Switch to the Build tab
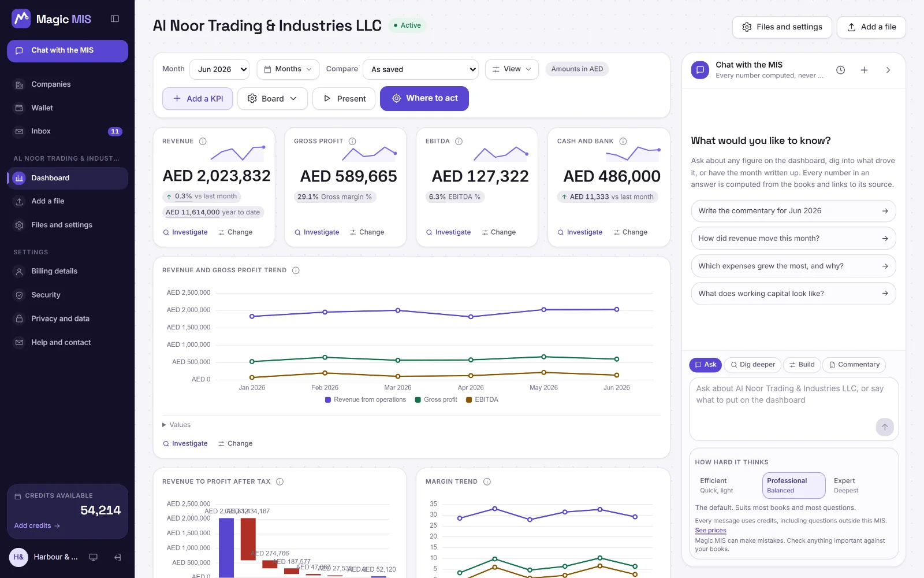The height and width of the screenshot is (578, 924). [x=801, y=365]
